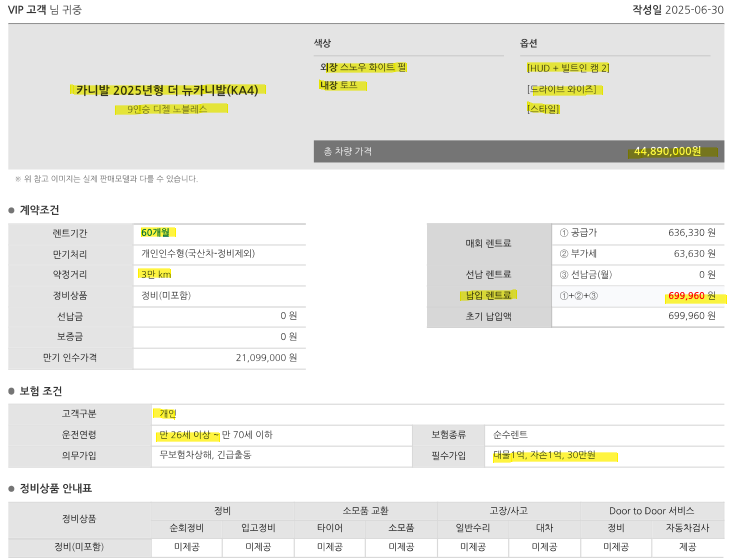Click 제공 cell under 자동차검사
The height and width of the screenshot is (559, 739).
point(687,547)
